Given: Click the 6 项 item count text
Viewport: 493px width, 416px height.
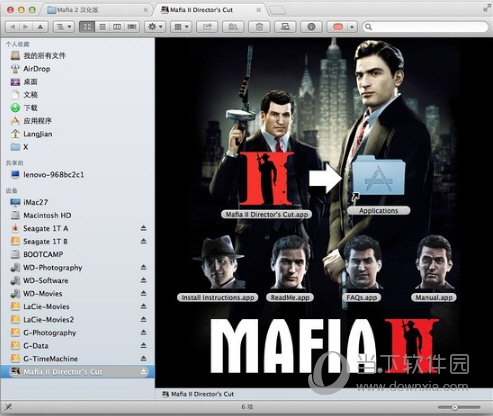Looking at the screenshot, I should click(247, 407).
